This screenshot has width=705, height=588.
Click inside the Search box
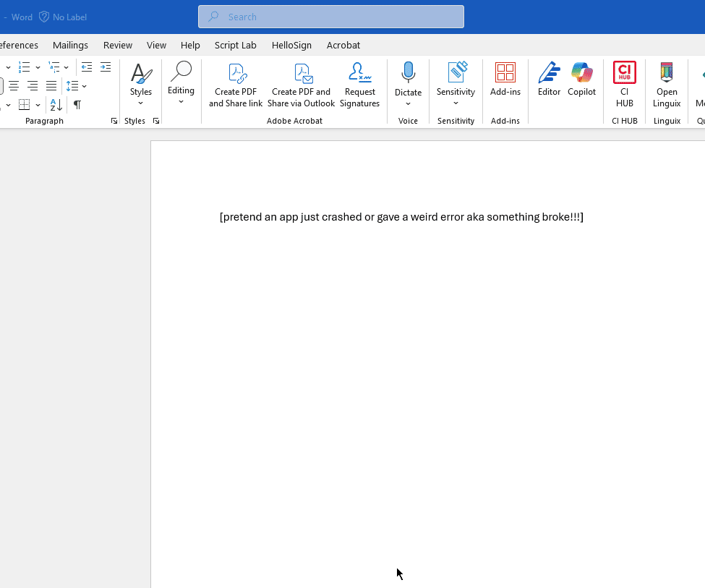pos(331,17)
